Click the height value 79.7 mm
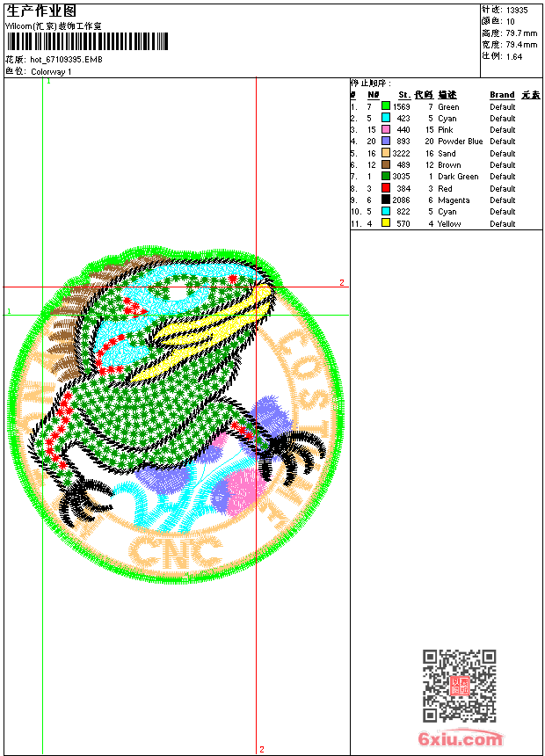The image size is (545, 756). click(521, 33)
